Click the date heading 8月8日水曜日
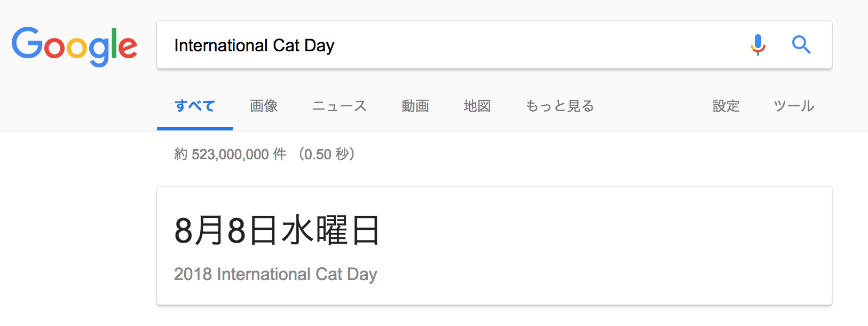The height and width of the screenshot is (326, 868). pos(277,230)
